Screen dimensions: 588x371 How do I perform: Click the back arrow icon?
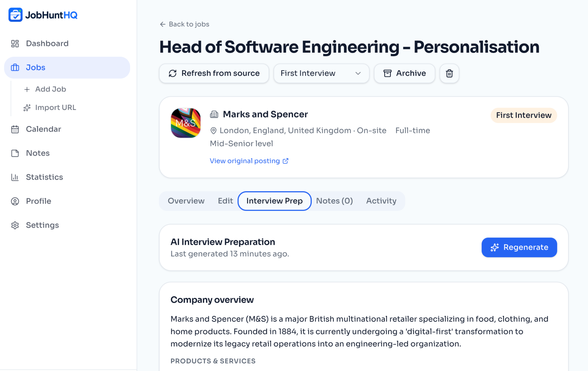(163, 24)
